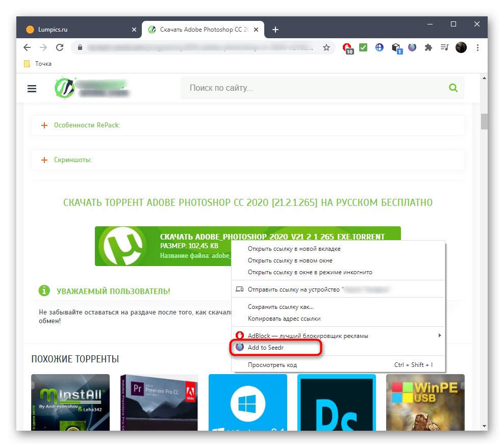504x447 pixels.
Task: Click the page scrollbar up arrow
Action: [484, 78]
